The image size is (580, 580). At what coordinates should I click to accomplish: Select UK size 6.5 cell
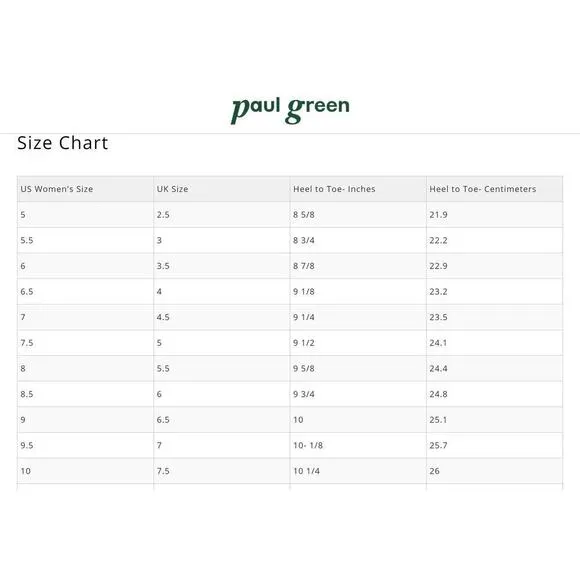coord(222,420)
